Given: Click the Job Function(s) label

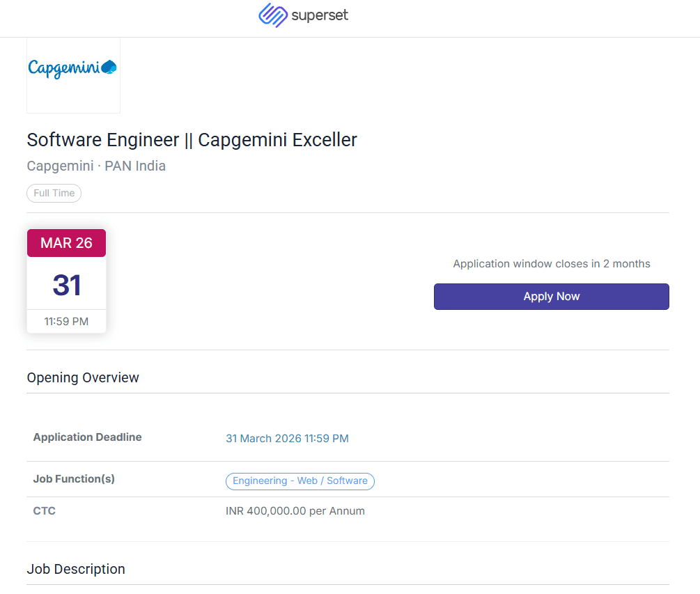Looking at the screenshot, I should click(x=74, y=479).
